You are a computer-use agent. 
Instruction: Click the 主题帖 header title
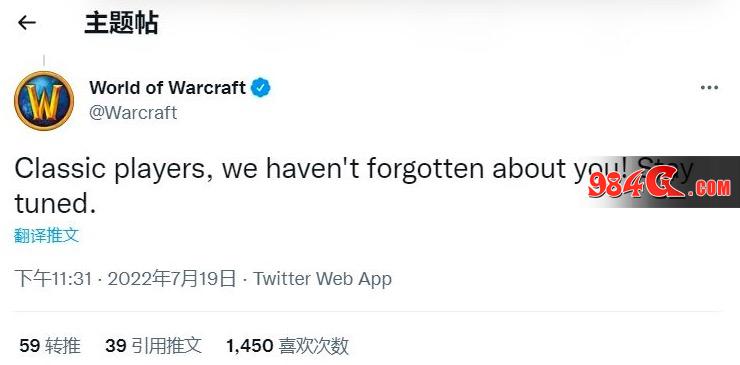pyautogui.click(x=121, y=23)
